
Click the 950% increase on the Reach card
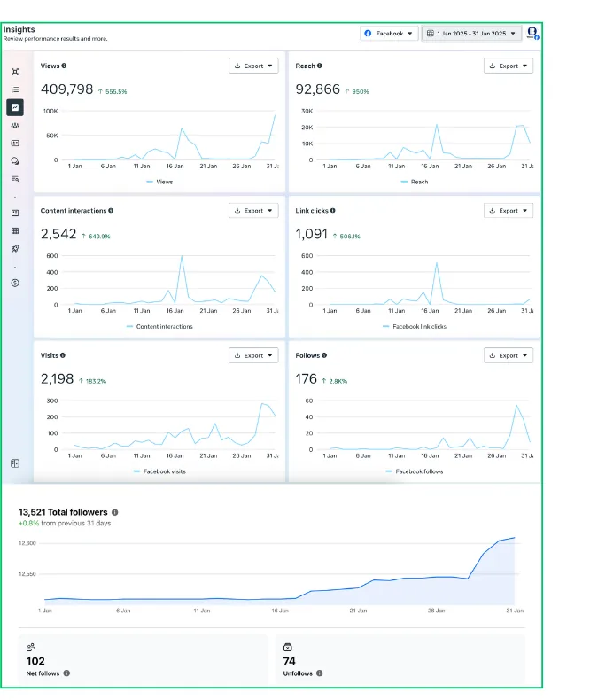(x=357, y=91)
